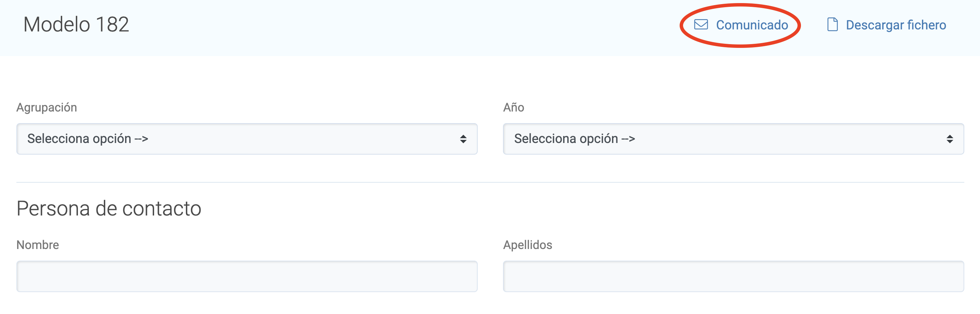Click the Agrupación field label
Image resolution: width=980 pixels, height=314 pixels.
tap(46, 107)
